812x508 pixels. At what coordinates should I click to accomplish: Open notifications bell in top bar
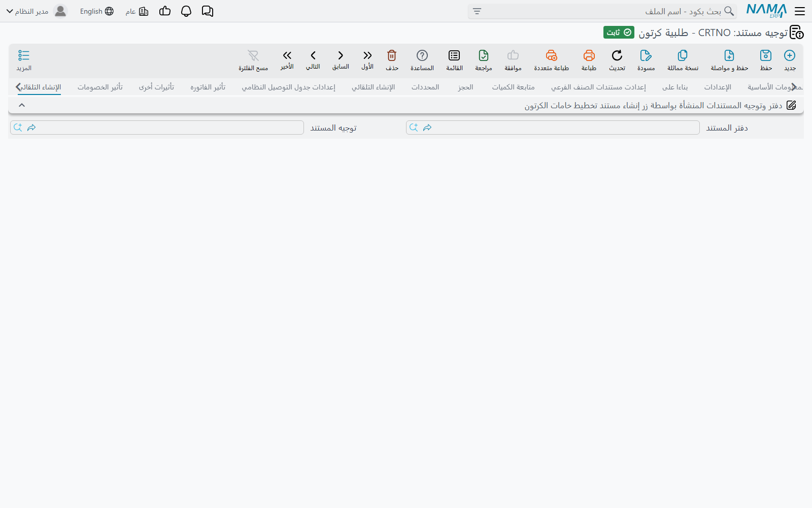click(x=186, y=11)
